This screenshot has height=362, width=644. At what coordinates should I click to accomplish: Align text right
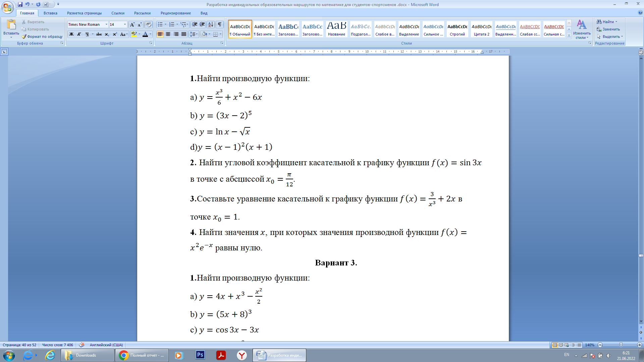176,34
